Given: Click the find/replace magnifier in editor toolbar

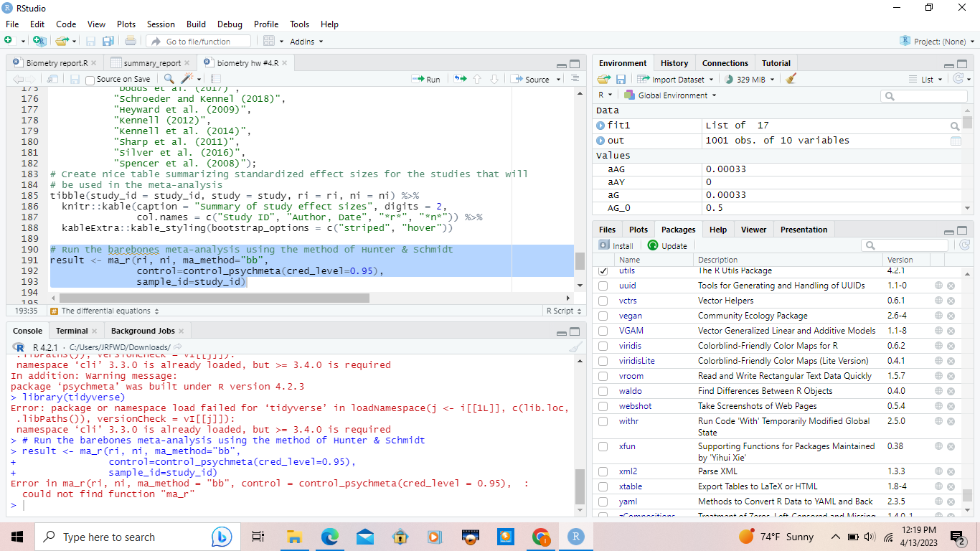Looking at the screenshot, I should [x=169, y=79].
